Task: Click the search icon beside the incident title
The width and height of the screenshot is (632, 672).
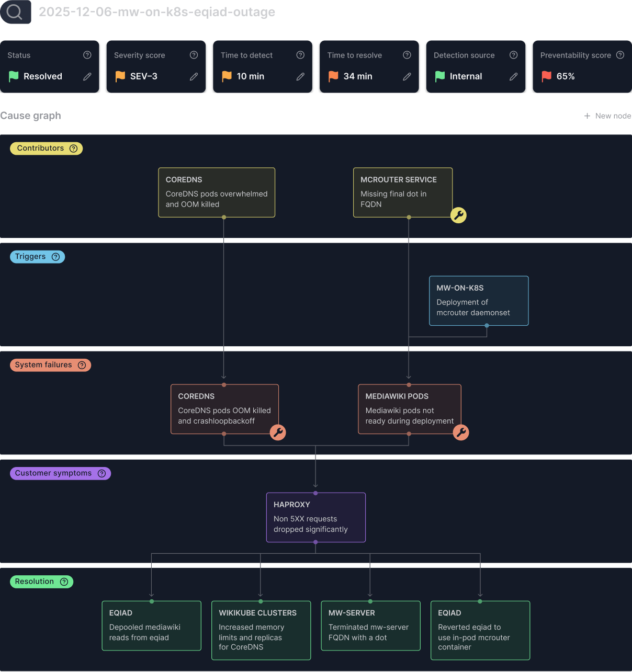Action: pyautogui.click(x=15, y=12)
